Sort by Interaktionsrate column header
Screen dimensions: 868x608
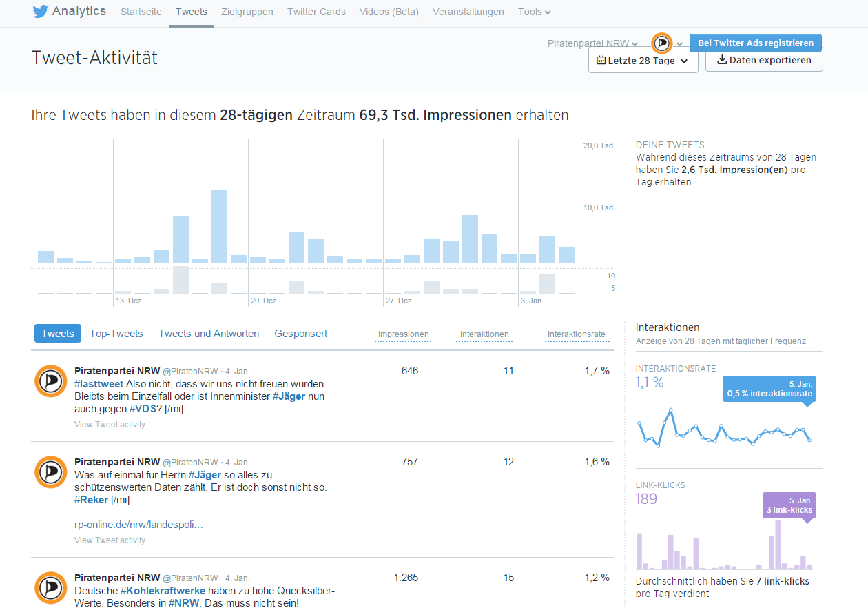577,334
